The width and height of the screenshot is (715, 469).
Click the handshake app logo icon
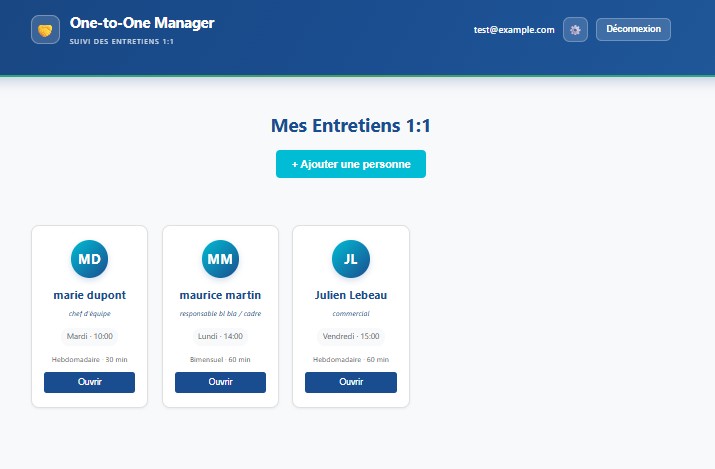45,30
